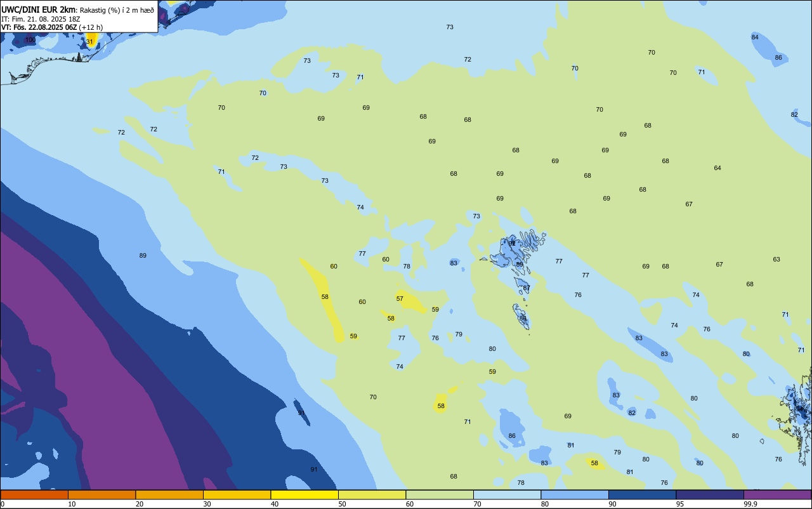Click the 80–90 medium blue legend swatch

(x=575, y=494)
